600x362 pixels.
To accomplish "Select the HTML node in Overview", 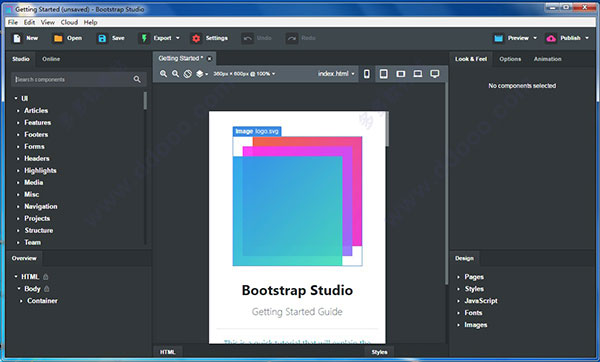I will click(x=30, y=277).
